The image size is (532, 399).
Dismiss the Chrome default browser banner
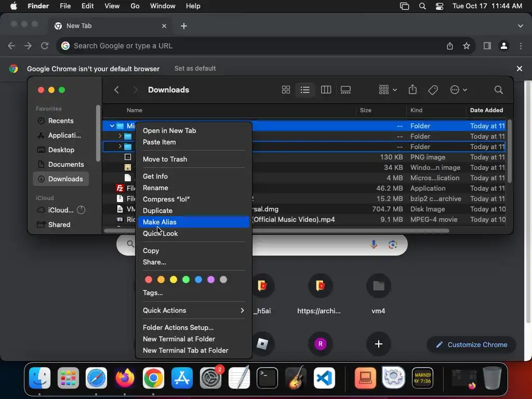[x=519, y=69]
